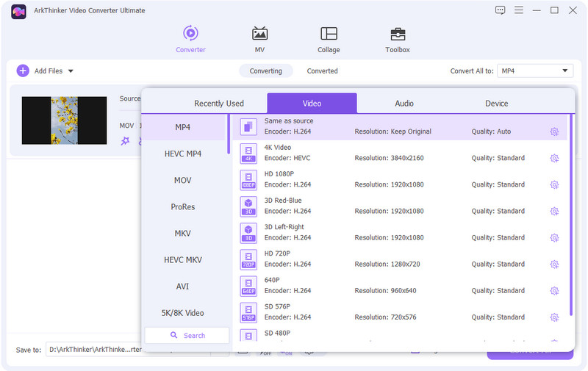The image size is (588, 371).
Task: Switch to the Converting tab
Action: tap(266, 71)
